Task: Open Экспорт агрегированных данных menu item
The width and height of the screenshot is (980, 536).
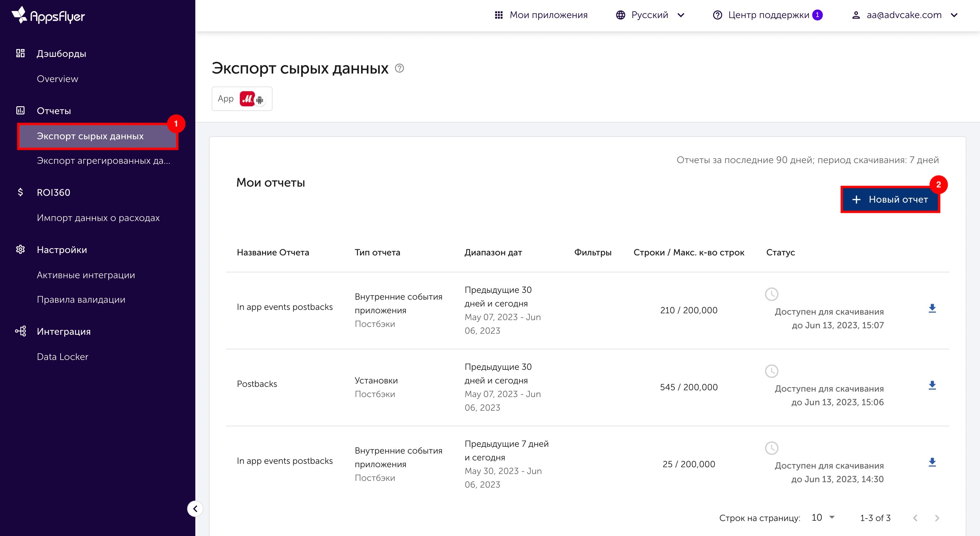Action: [103, 161]
